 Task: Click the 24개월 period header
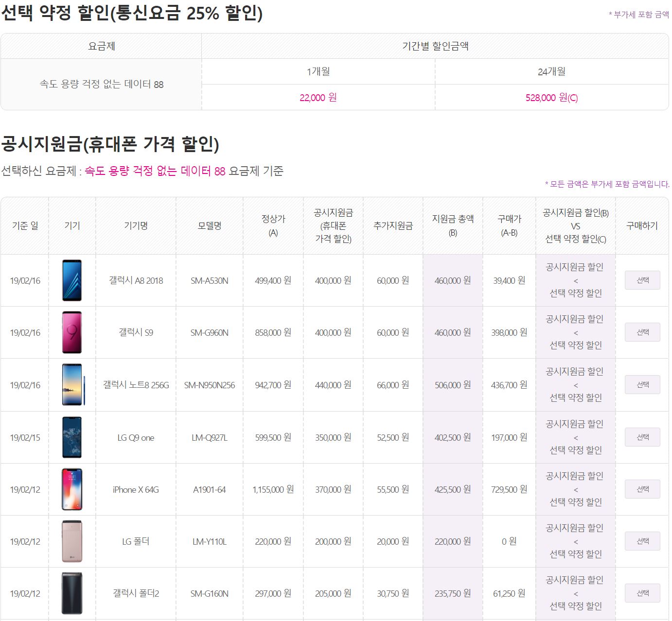551,71
